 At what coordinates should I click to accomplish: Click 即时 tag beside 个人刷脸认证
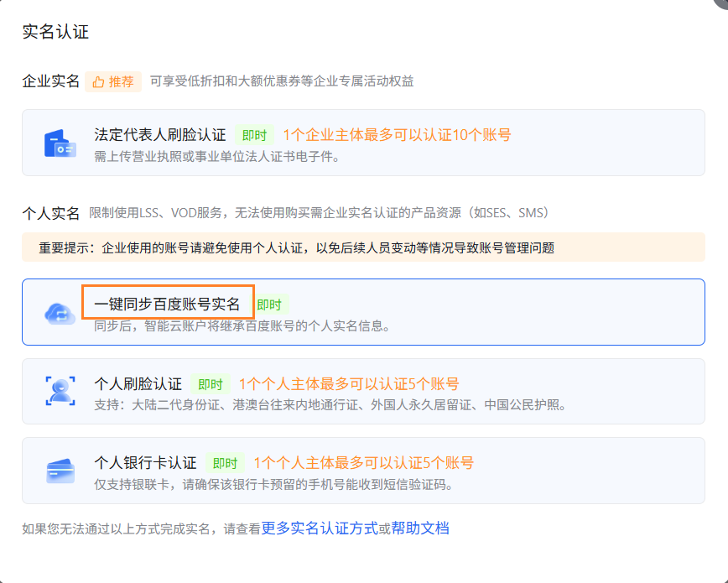tap(211, 384)
